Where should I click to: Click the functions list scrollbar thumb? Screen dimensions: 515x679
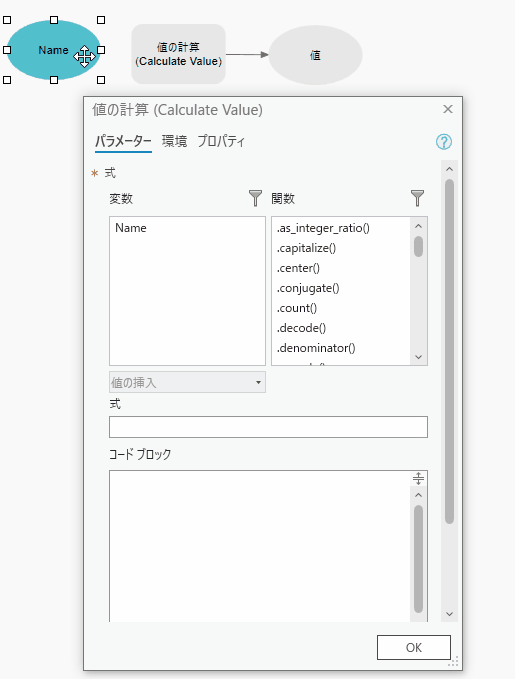point(418,246)
